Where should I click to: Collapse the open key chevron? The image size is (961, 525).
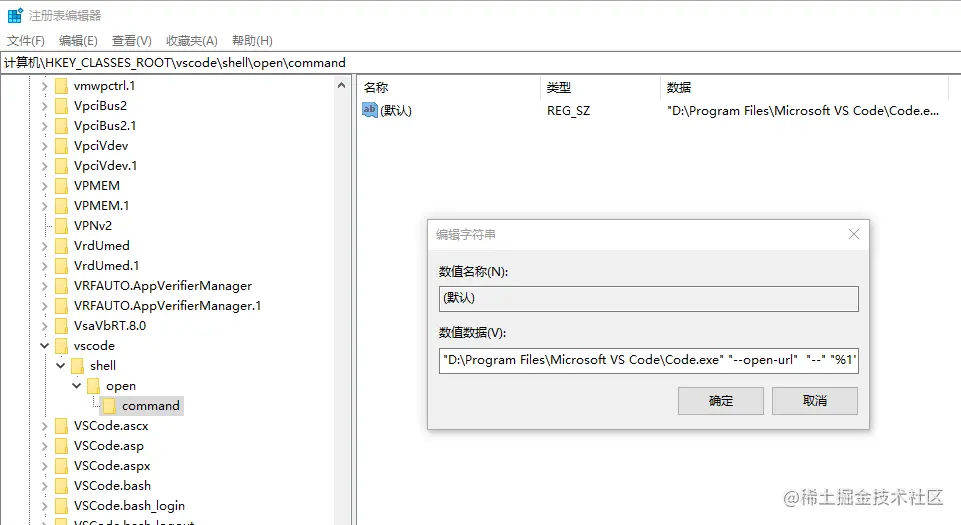click(77, 386)
